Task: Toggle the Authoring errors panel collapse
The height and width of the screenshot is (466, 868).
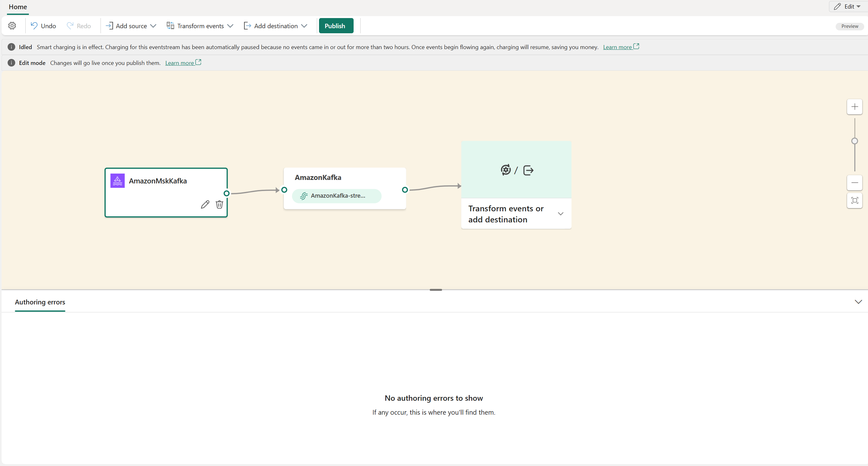Action: [x=858, y=302]
